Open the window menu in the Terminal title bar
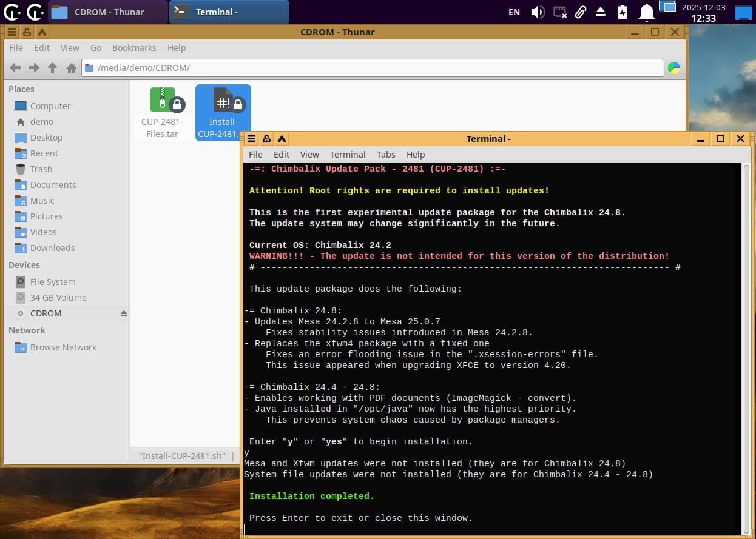This screenshot has height=539, width=756. click(x=251, y=139)
